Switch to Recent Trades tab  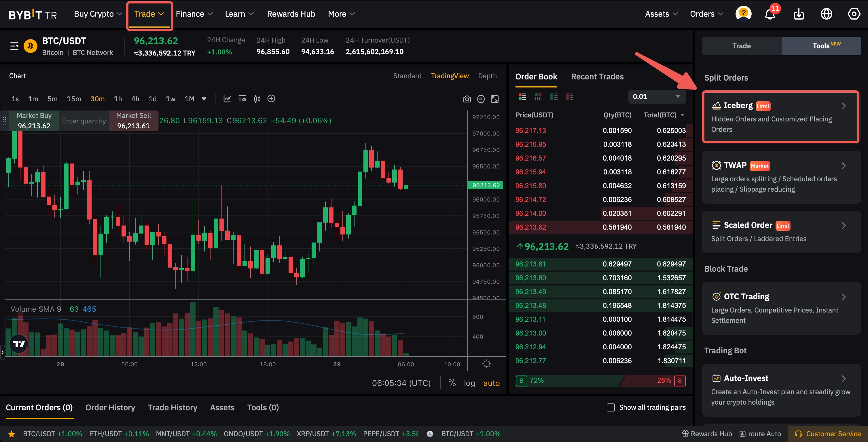point(597,77)
